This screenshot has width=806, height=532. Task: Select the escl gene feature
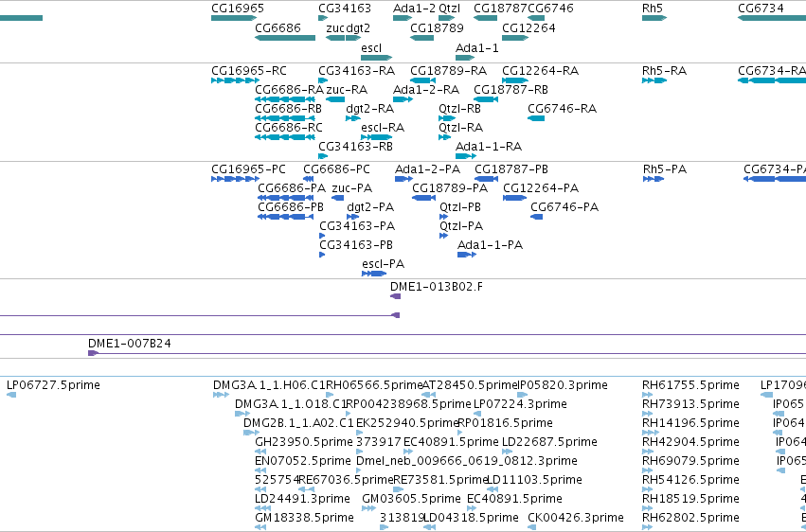(x=376, y=58)
